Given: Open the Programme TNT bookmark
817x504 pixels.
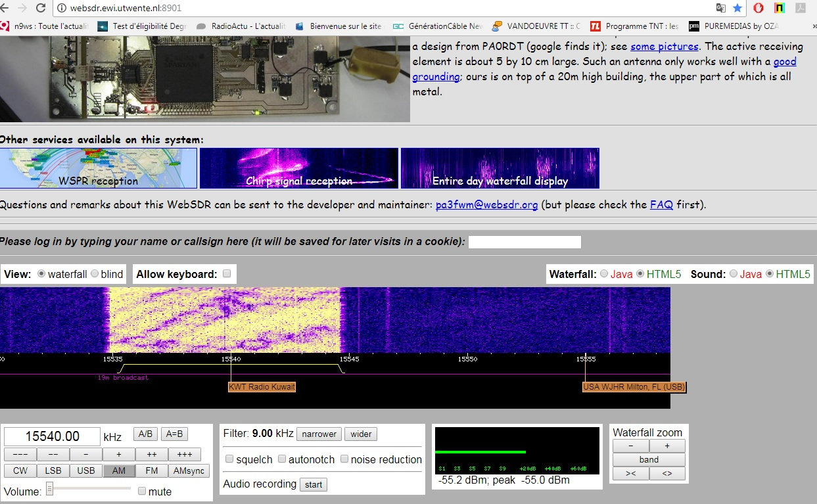Looking at the screenshot, I should coord(634,26).
